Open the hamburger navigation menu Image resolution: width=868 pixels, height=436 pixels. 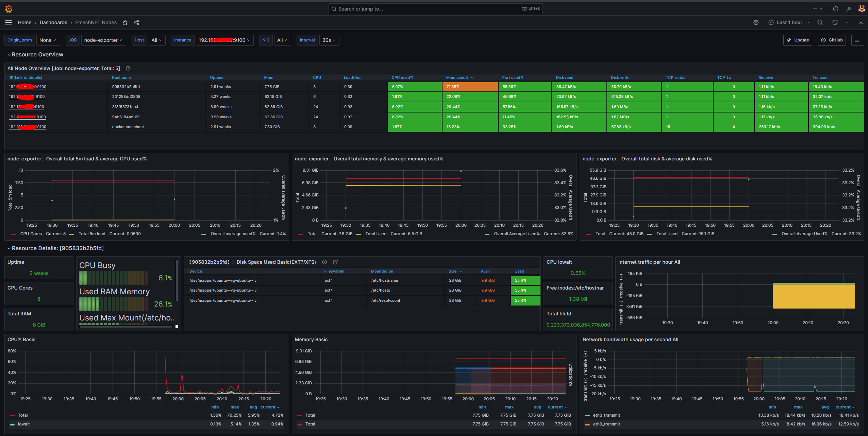coord(9,22)
